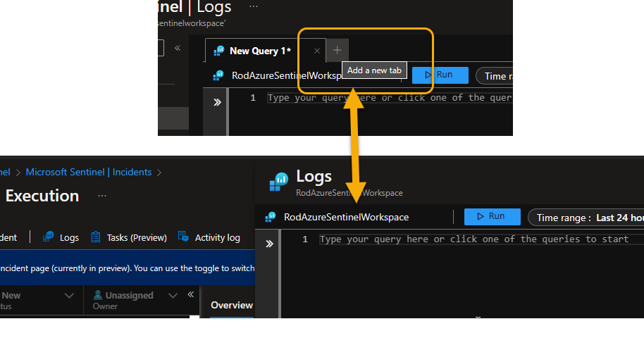Select RodAzureSentinelWorkspace scope in upper panel
The height and width of the screenshot is (338, 644).
(287, 75)
